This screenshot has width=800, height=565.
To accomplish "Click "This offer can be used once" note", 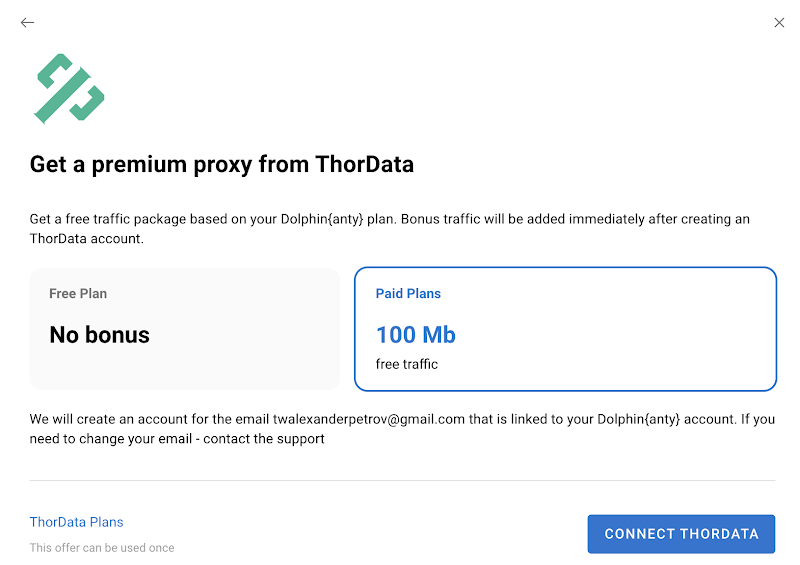I will (102, 548).
